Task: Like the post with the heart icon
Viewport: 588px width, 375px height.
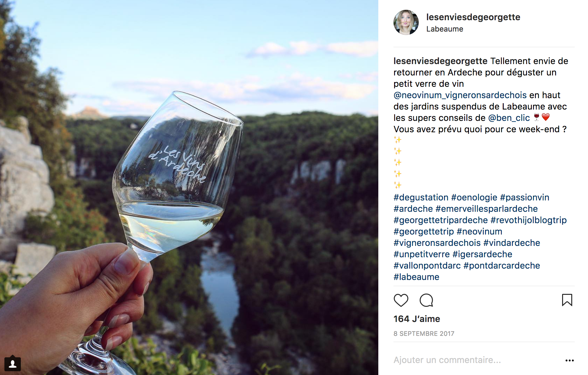Action: [401, 300]
